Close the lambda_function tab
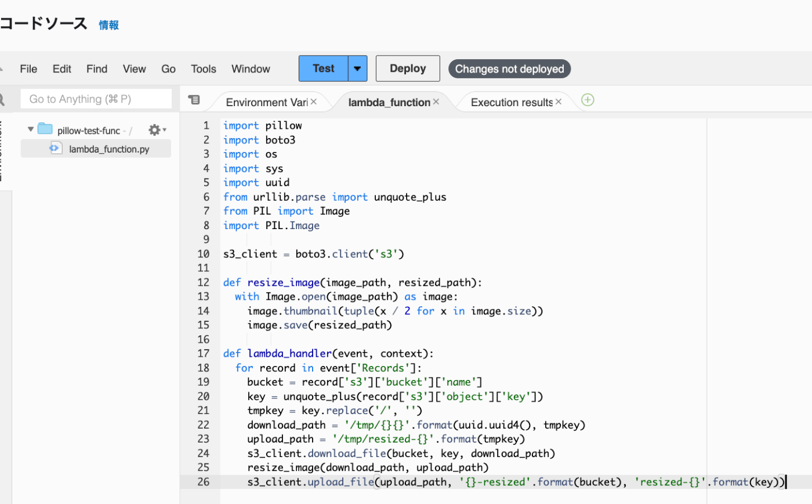The image size is (812, 504). point(436,101)
